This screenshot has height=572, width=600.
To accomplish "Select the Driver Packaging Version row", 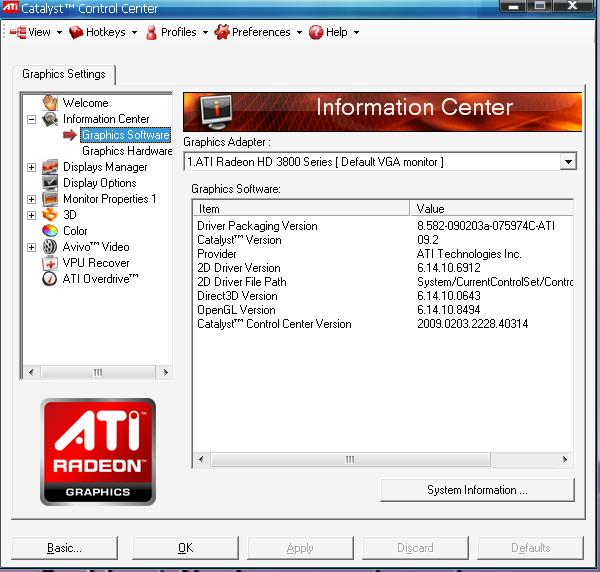I will pyautogui.click(x=383, y=226).
